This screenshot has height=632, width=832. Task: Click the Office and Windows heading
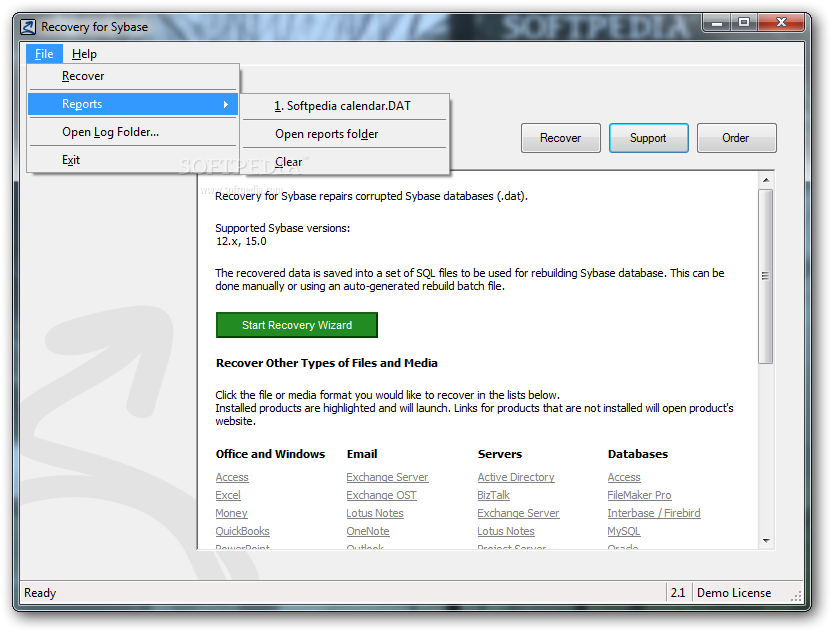[271, 454]
